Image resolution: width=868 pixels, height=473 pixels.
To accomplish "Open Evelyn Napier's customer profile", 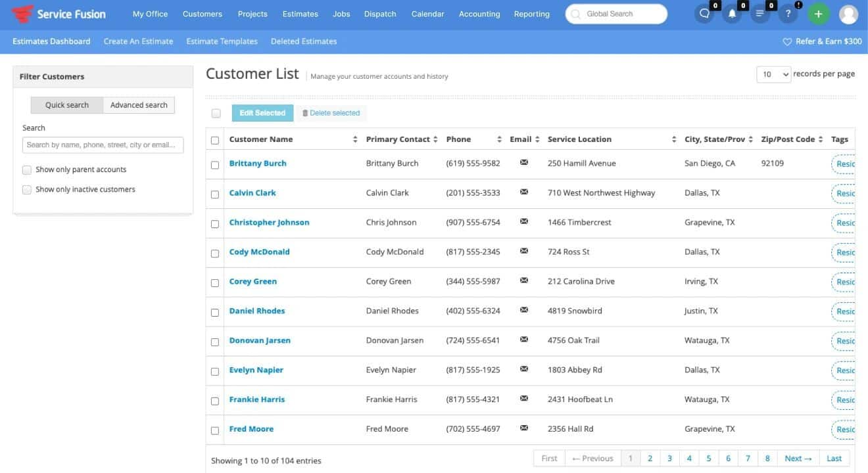I will pos(256,370).
